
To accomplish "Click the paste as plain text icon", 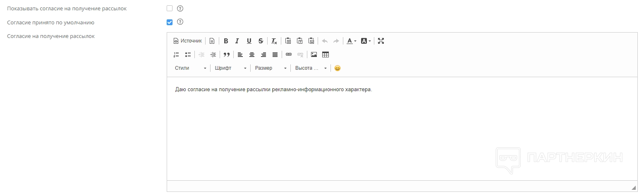I will [300, 41].
